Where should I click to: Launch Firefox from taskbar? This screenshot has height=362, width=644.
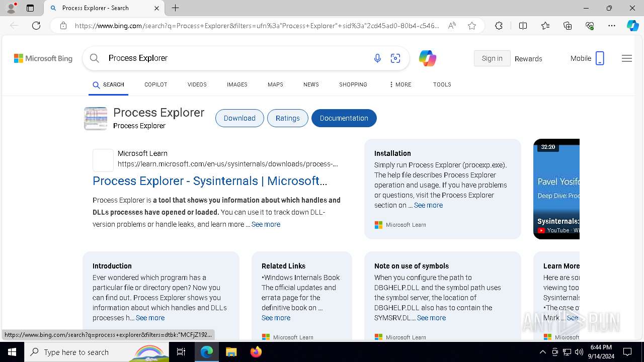(x=256, y=352)
